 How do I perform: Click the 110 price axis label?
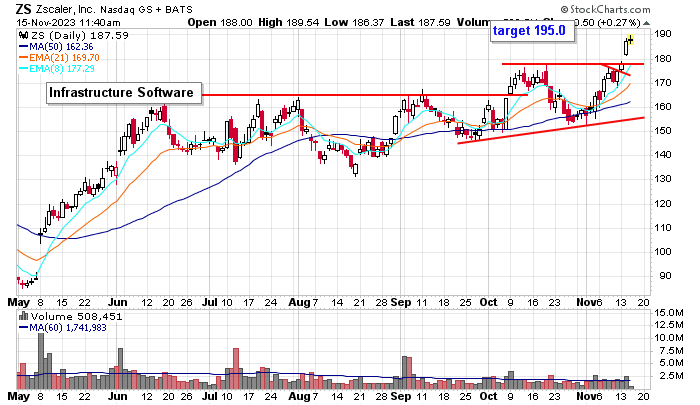pos(663,228)
